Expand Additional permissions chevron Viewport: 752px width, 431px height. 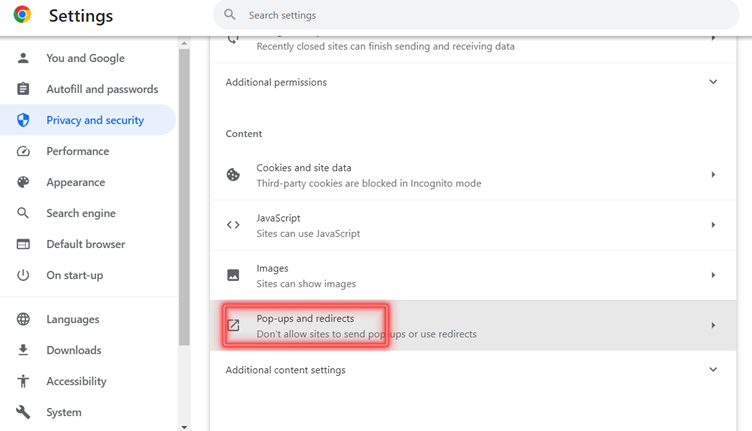click(713, 82)
